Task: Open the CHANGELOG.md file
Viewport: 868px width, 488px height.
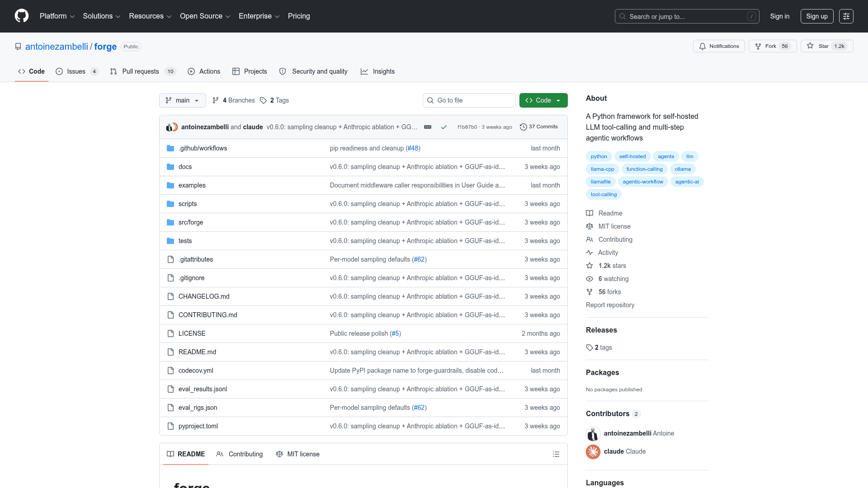Action: click(x=204, y=296)
